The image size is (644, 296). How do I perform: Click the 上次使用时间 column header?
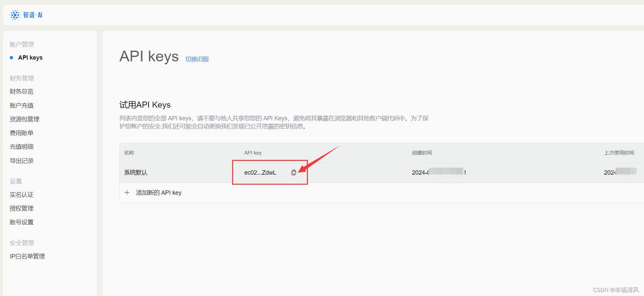(619, 153)
